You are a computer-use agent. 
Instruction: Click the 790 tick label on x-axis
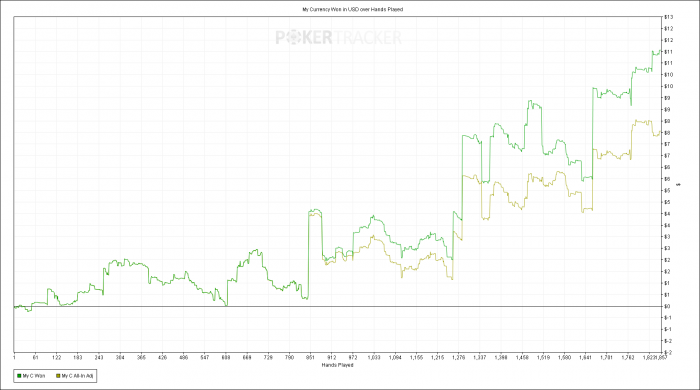pos(289,357)
